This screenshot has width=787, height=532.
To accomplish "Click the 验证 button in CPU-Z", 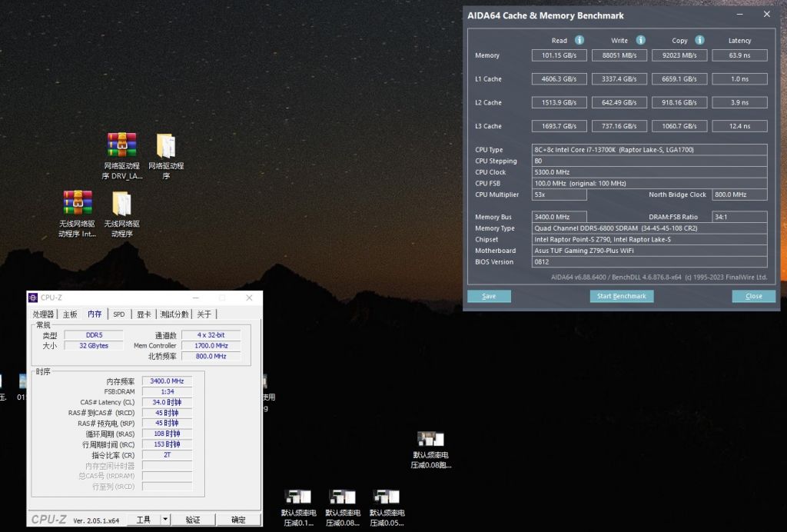I will tap(193, 520).
